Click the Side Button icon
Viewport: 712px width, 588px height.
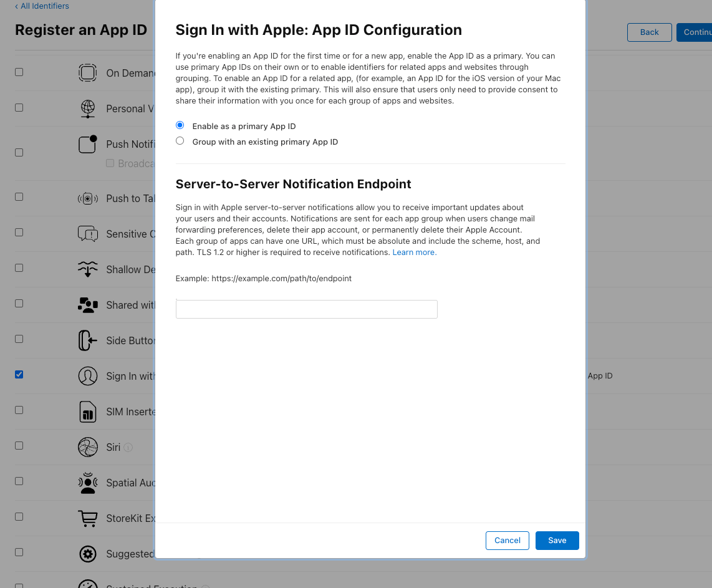(88, 340)
